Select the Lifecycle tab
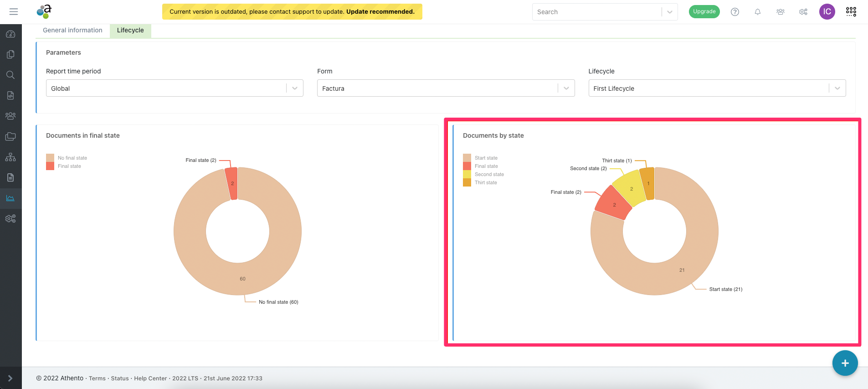Viewport: 868px width, 389px height. click(x=130, y=30)
